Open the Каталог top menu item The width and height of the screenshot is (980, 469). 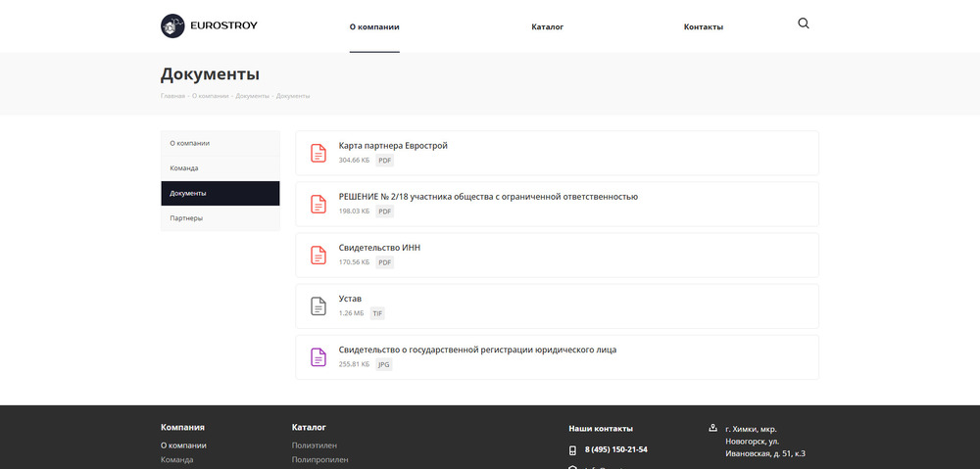pos(547,27)
